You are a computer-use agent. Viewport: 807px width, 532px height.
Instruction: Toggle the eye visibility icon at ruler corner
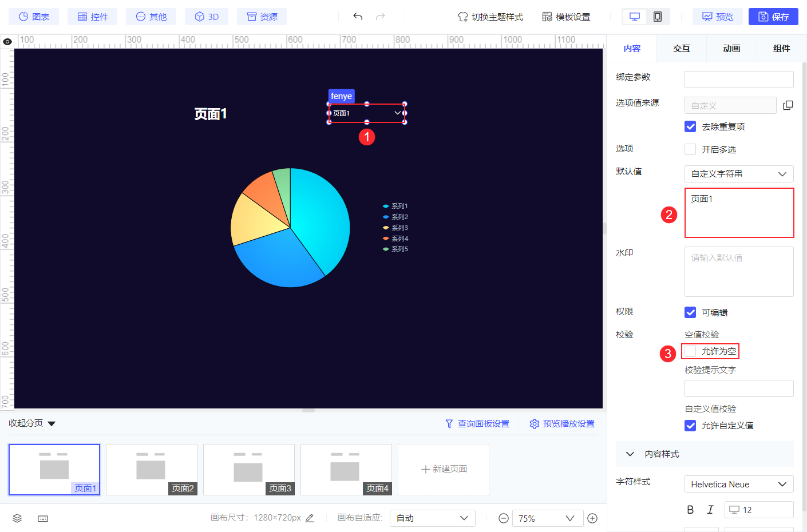(7, 42)
